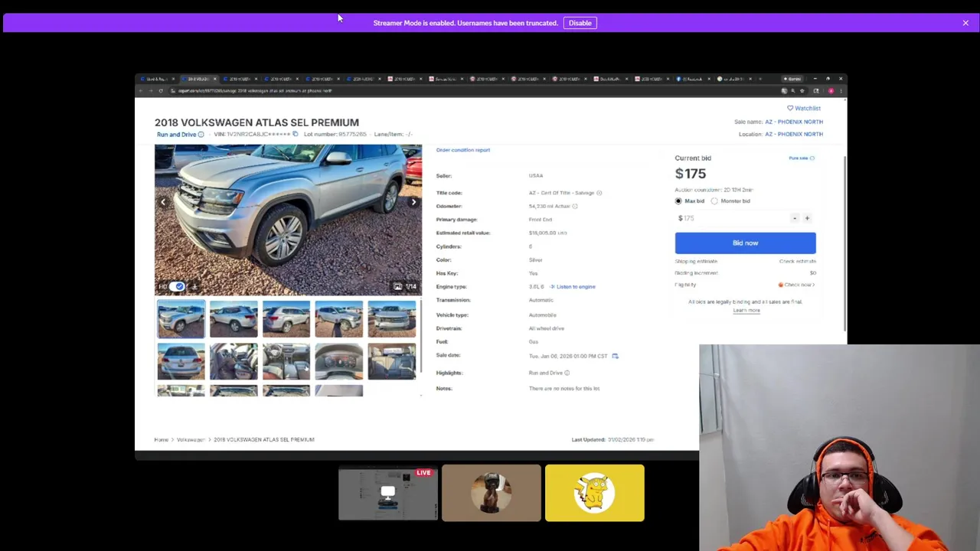This screenshot has height=551, width=980.
Task: Select the Monster bid radio option
Action: (714, 201)
